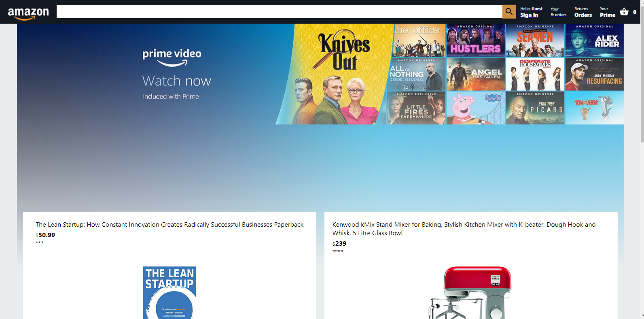Viewport: 644px width, 319px height.
Task: Open Returns Orders link
Action: 583,12
